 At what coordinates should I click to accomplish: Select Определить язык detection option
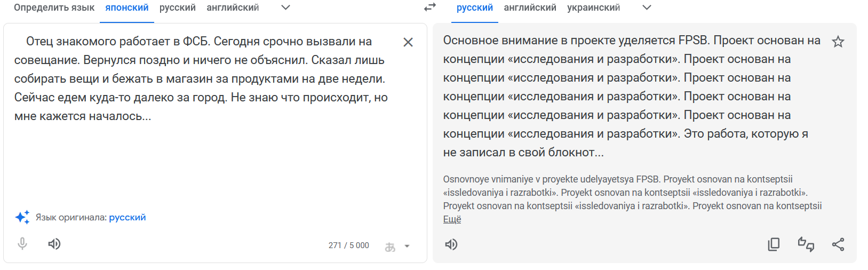point(54,7)
